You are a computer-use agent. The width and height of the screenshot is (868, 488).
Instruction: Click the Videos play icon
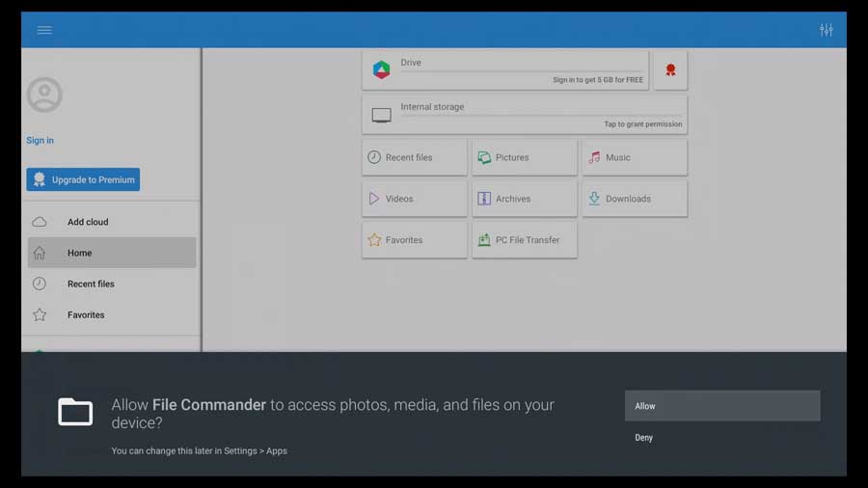374,199
